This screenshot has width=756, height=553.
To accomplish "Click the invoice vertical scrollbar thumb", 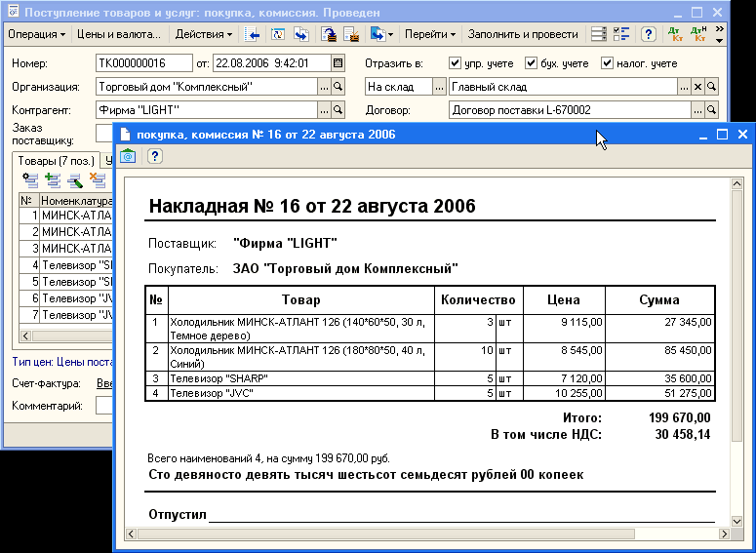I will (736, 315).
